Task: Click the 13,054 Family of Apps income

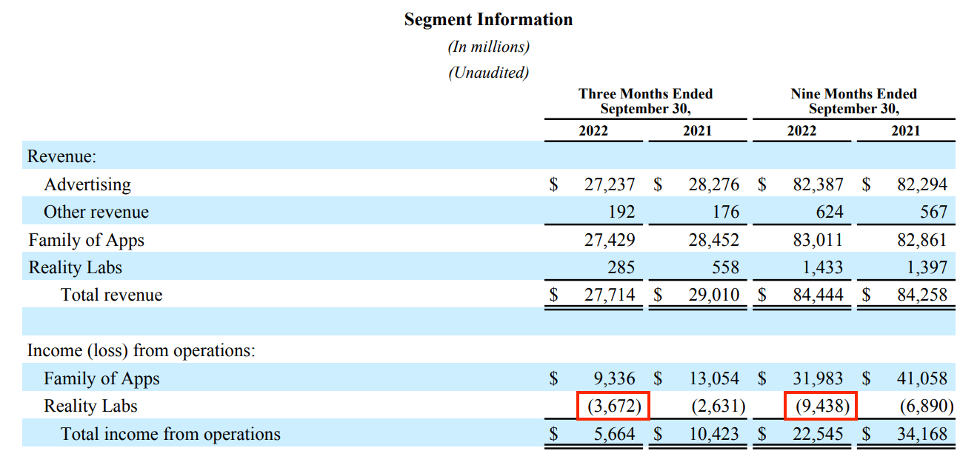Action: click(713, 378)
